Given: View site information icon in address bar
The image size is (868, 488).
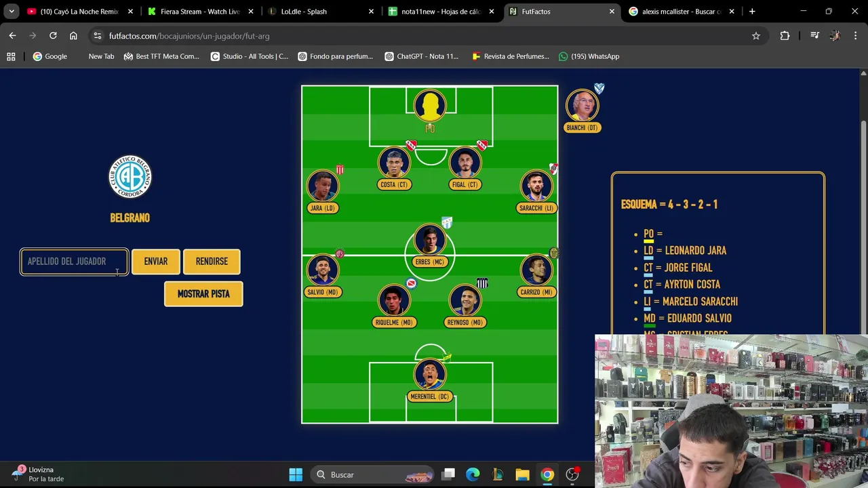Looking at the screenshot, I should [98, 36].
